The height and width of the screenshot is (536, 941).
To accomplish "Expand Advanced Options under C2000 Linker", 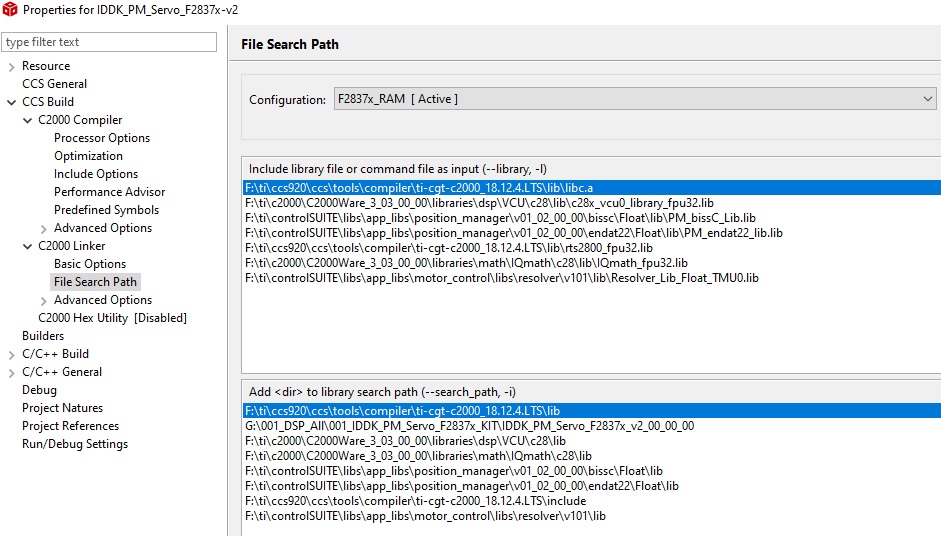I will pyautogui.click(x=43, y=301).
